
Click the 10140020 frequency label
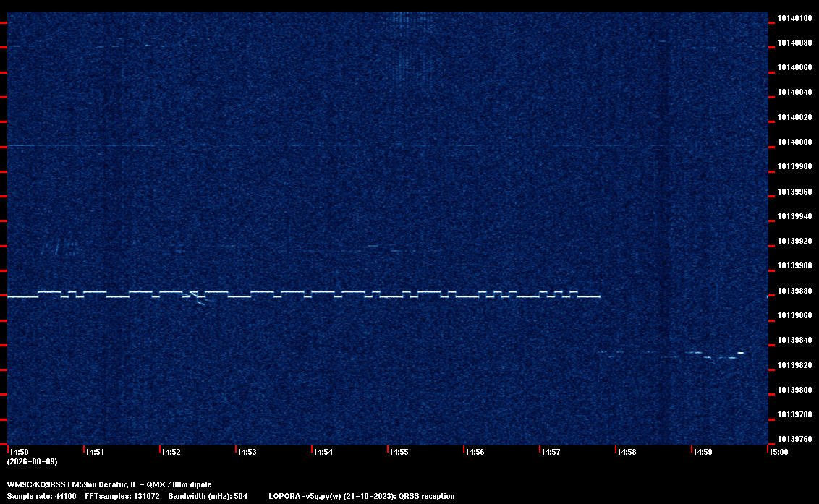(794, 117)
